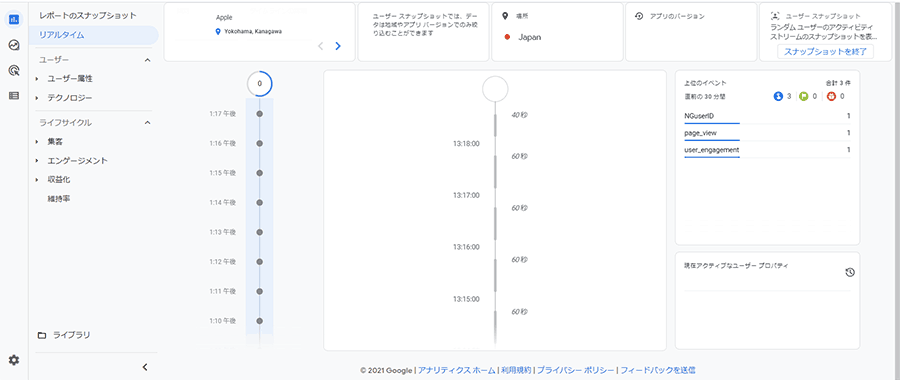
Task: Click the アプリのバージョン version icon
Action: coord(638,16)
